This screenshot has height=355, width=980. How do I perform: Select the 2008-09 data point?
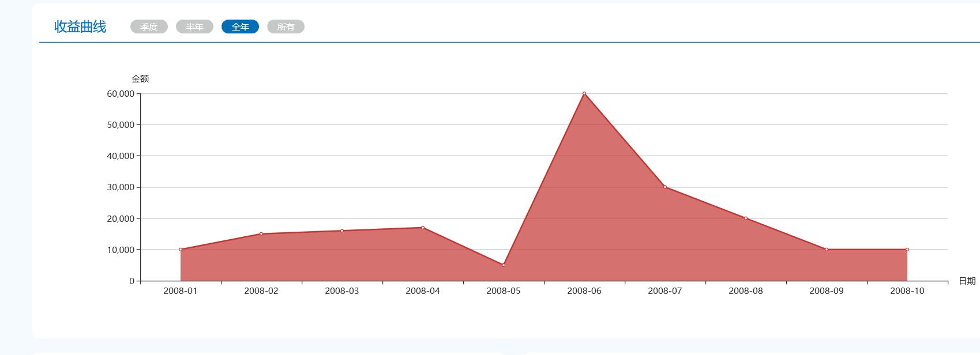(x=827, y=250)
